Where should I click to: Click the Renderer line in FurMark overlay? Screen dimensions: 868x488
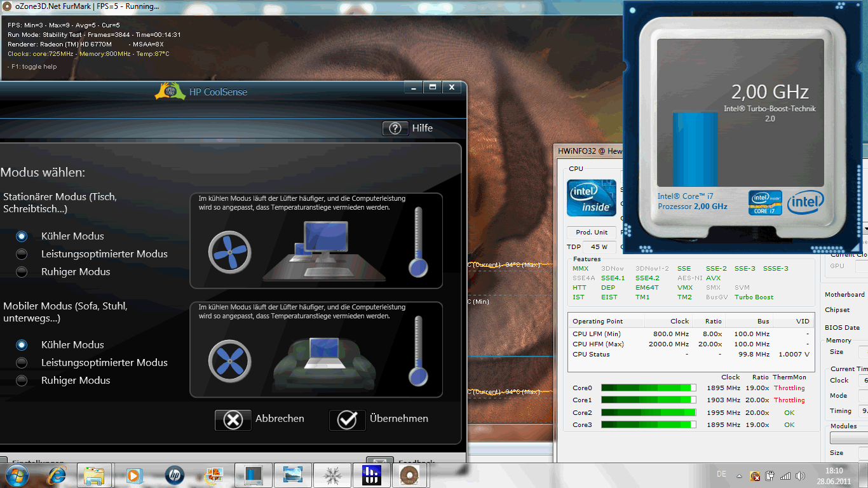coord(86,44)
